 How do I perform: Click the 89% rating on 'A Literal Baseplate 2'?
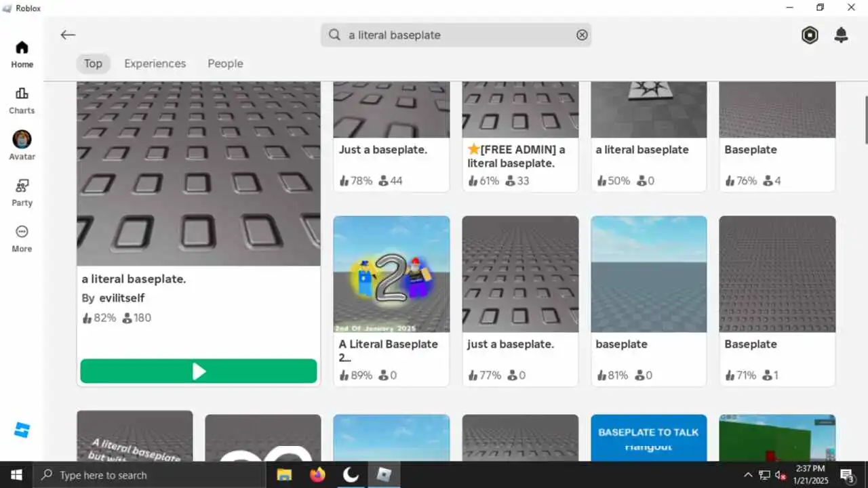356,375
